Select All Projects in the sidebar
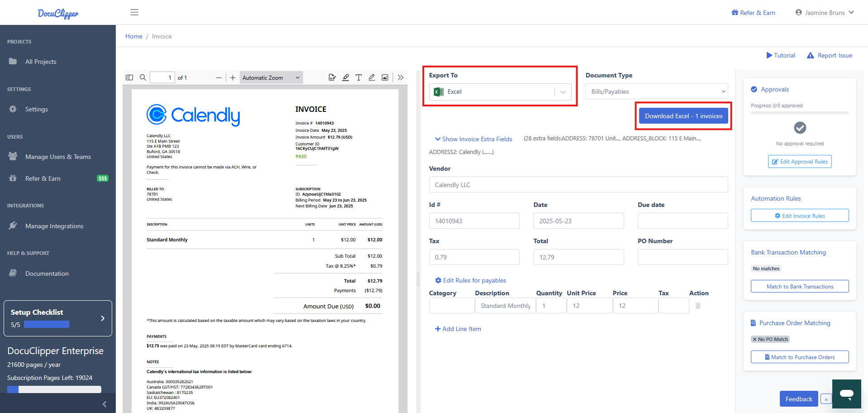868x413 pixels. 41,62
